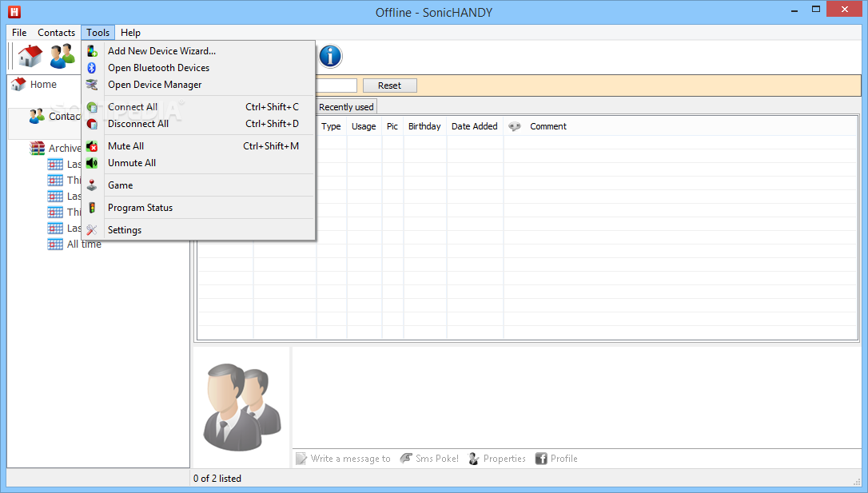
Task: Open Facebook Profile button
Action: coord(556,458)
